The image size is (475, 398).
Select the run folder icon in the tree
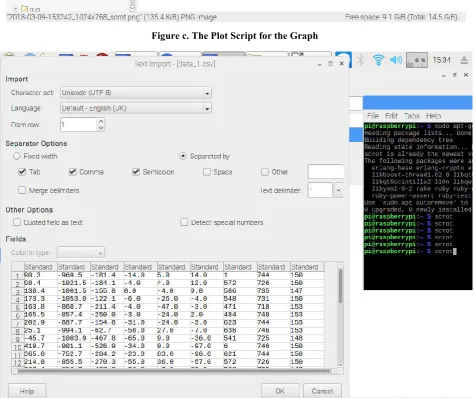pyautogui.click(x=24, y=9)
